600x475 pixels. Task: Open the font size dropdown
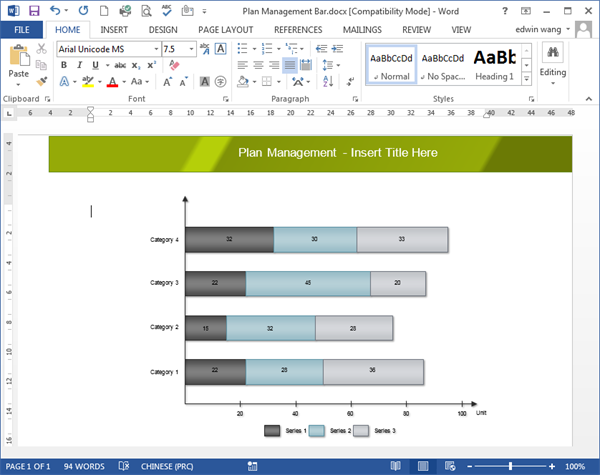click(x=194, y=48)
